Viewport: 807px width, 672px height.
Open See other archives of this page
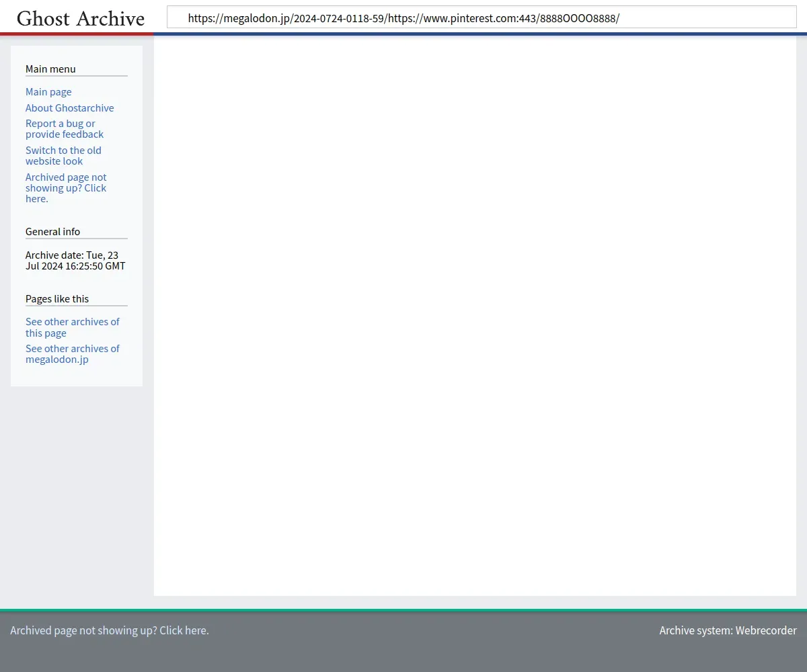[73, 327]
